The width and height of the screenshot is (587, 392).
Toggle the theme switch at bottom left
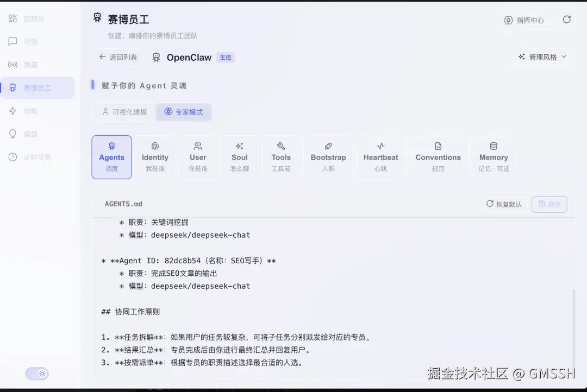37,374
